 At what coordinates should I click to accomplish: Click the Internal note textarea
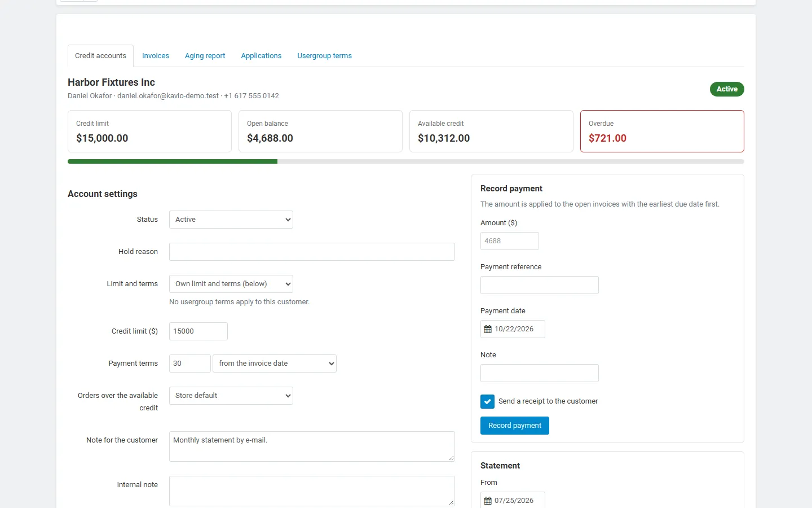point(312,491)
